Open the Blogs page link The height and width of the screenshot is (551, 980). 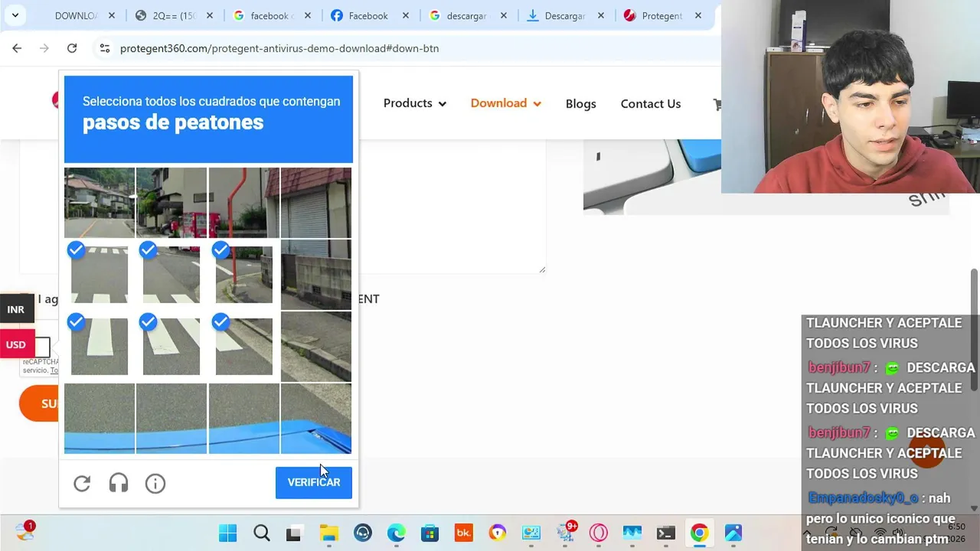[581, 103]
